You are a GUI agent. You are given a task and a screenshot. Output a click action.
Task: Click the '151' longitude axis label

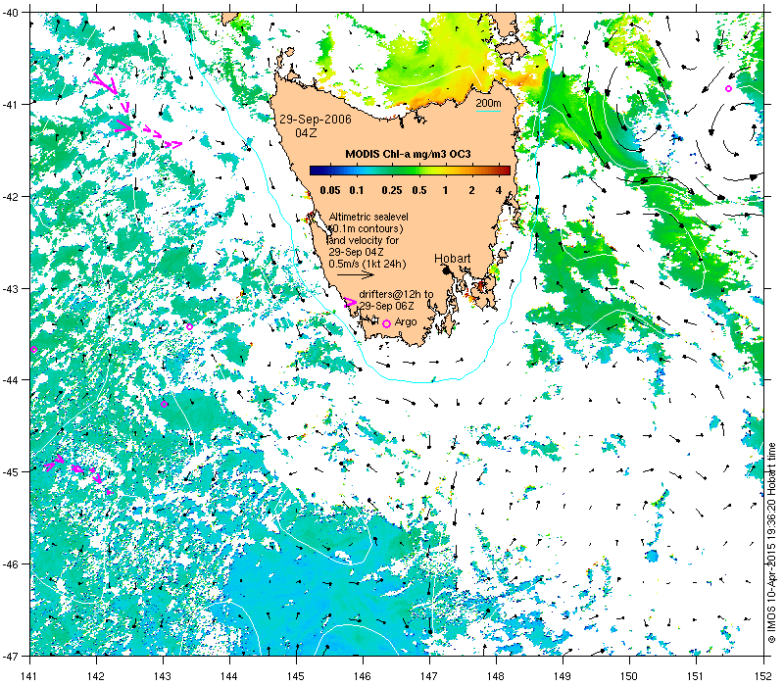tap(696, 676)
